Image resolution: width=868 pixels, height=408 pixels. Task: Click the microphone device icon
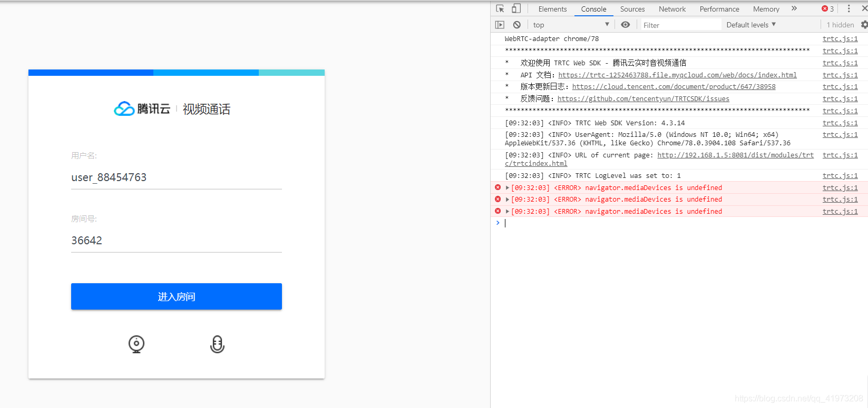point(217,344)
